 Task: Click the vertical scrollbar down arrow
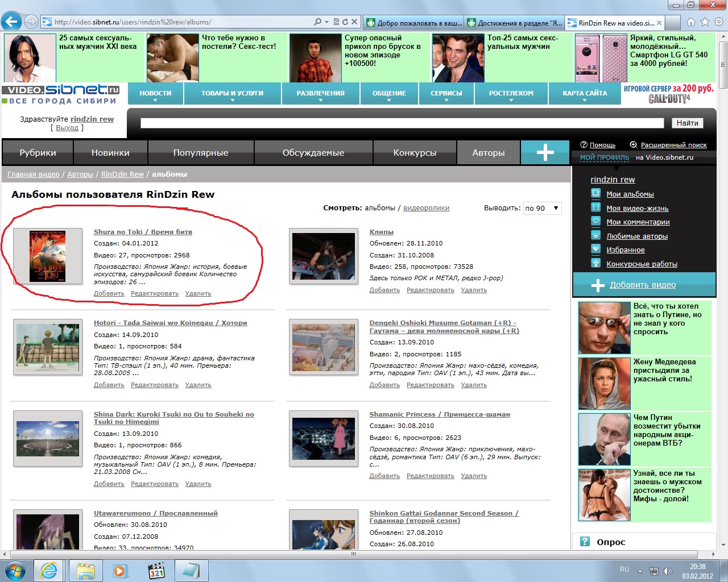point(723,544)
